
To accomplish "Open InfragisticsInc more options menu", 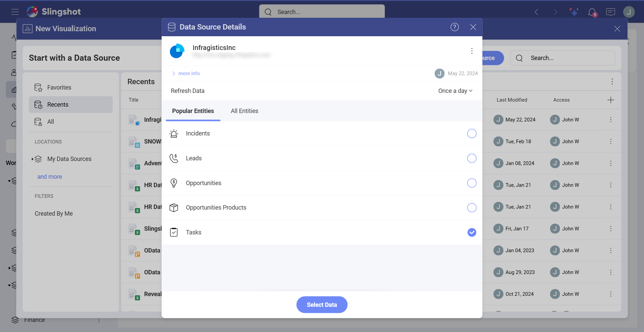I will (472, 51).
